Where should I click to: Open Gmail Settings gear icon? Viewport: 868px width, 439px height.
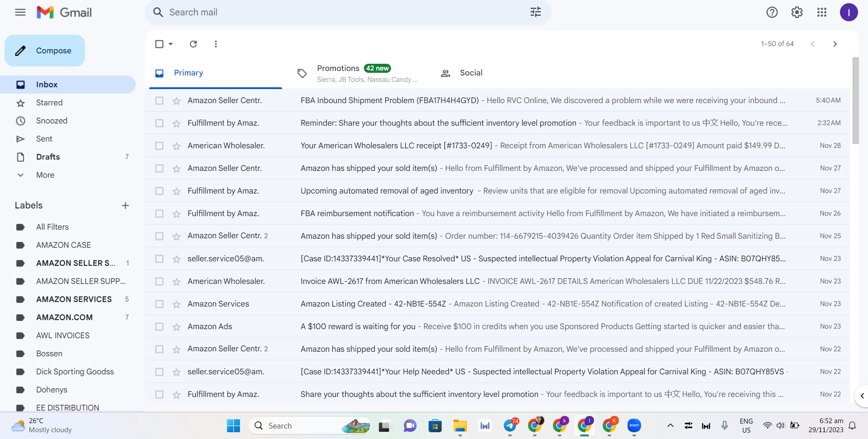[797, 12]
